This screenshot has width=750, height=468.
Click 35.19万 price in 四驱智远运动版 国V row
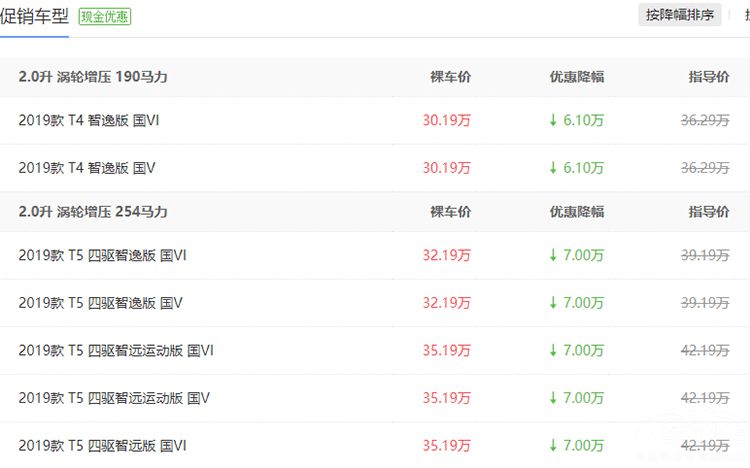(447, 398)
